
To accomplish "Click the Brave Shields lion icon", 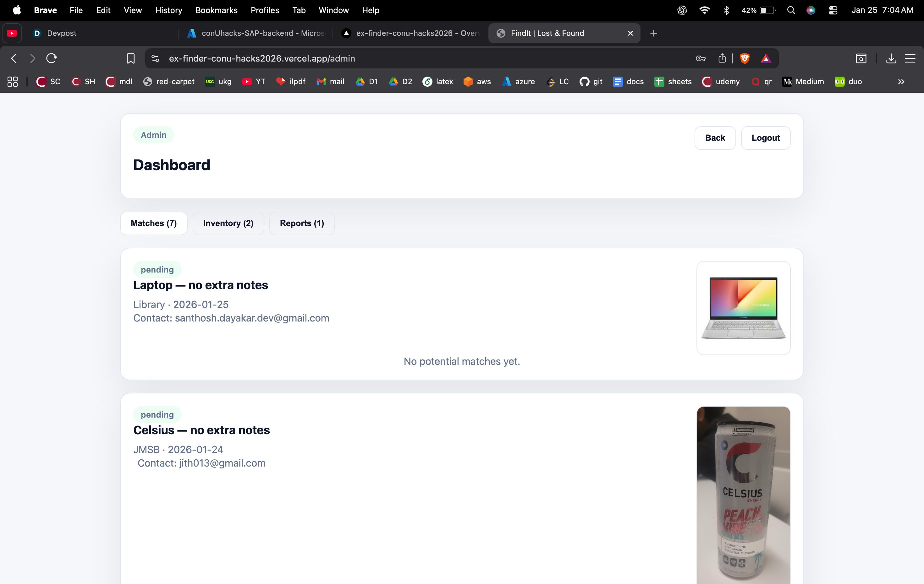I will (745, 58).
